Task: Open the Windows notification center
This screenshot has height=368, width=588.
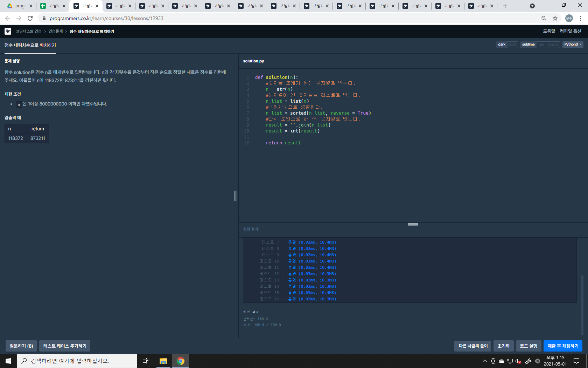Action: (576, 361)
